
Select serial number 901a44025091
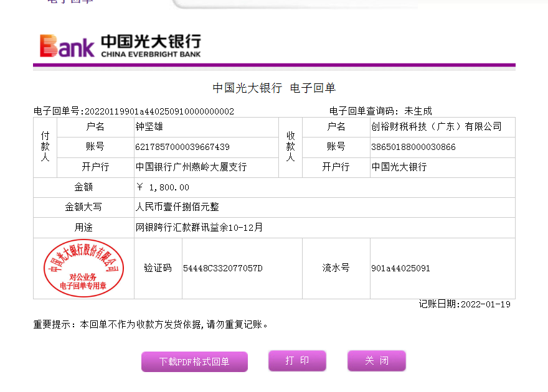tap(400, 268)
